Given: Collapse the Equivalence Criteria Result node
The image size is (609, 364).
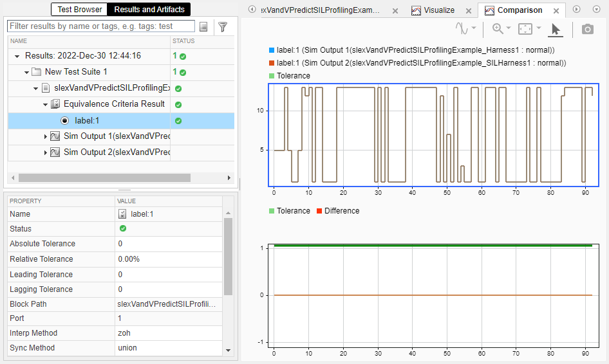Looking at the screenshot, I should tap(46, 104).
